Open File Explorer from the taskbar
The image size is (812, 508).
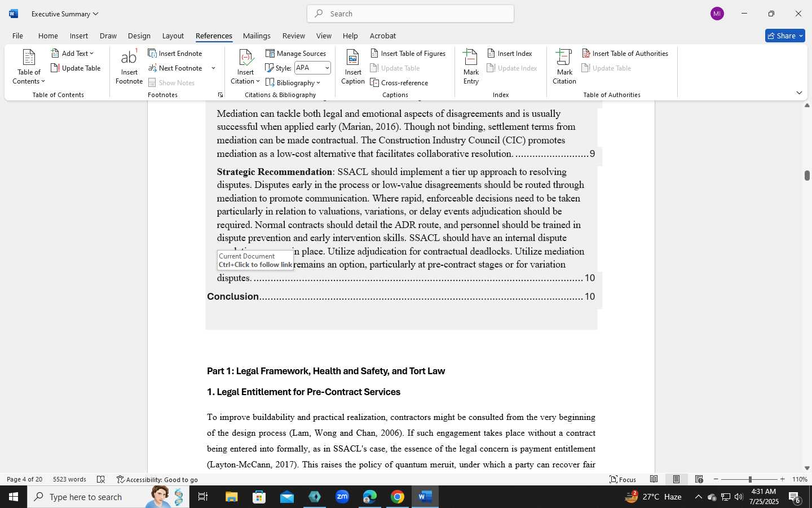[232, 497]
